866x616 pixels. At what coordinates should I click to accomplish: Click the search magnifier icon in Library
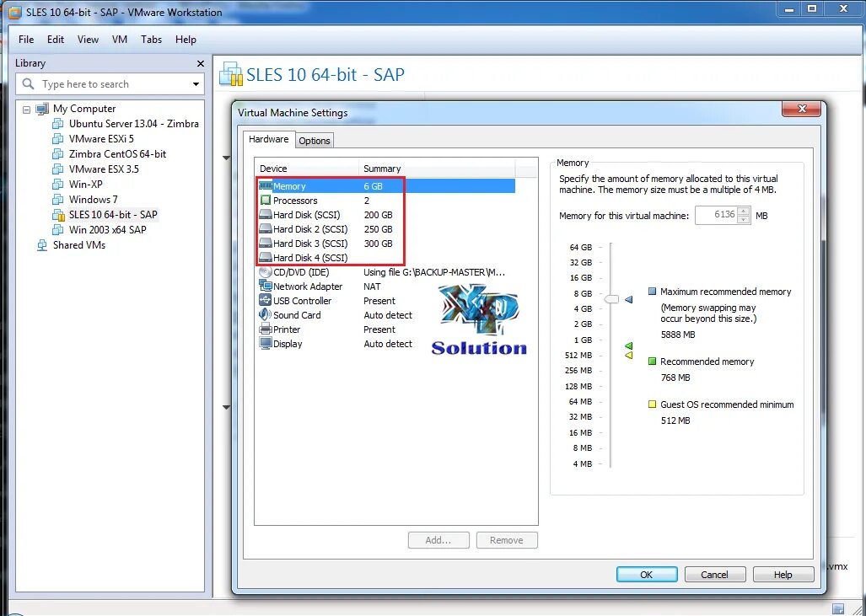(x=28, y=84)
